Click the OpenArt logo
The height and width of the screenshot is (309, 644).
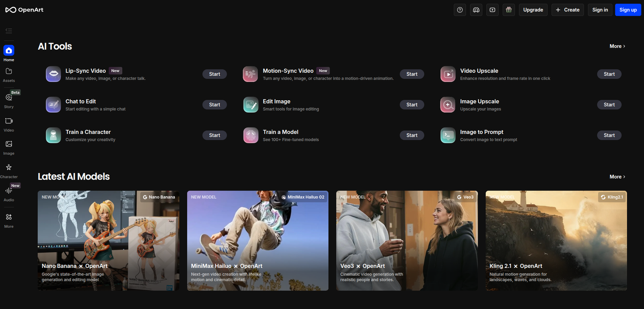point(25,10)
